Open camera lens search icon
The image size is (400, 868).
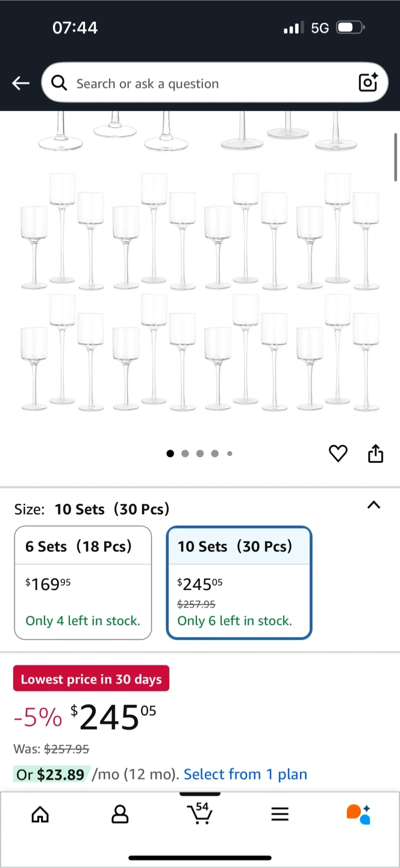tap(367, 83)
